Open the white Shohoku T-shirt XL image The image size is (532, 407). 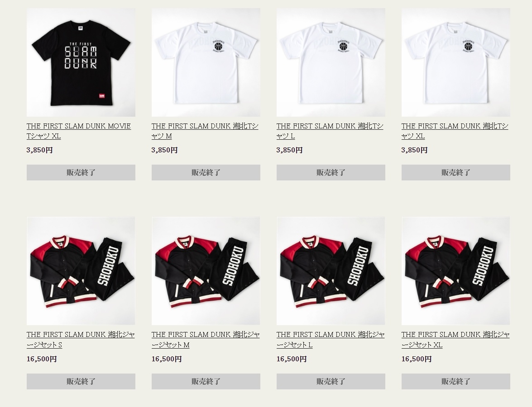[x=455, y=62]
